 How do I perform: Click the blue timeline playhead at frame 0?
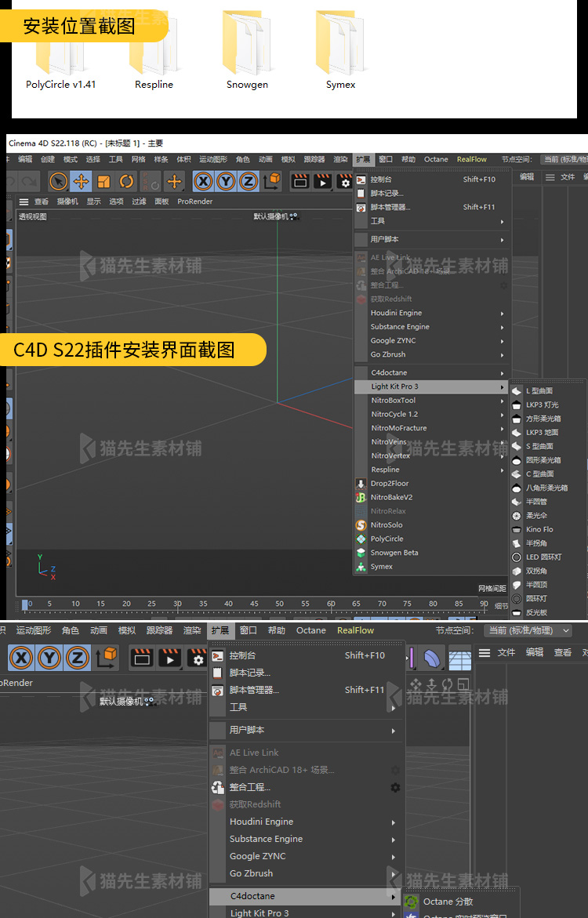click(x=25, y=604)
